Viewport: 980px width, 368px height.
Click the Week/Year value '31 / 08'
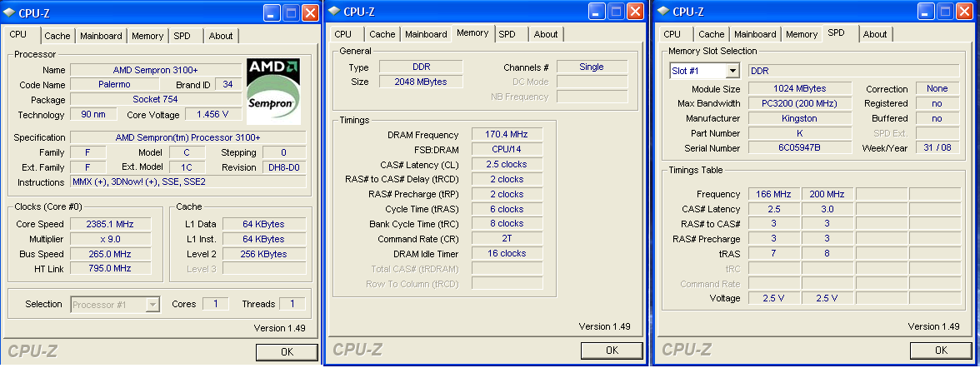[937, 147]
